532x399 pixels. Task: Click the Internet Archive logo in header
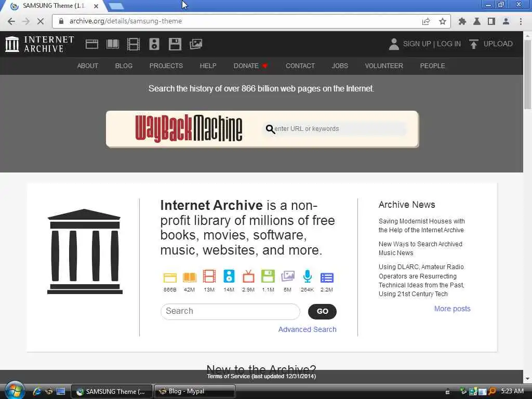[39, 44]
